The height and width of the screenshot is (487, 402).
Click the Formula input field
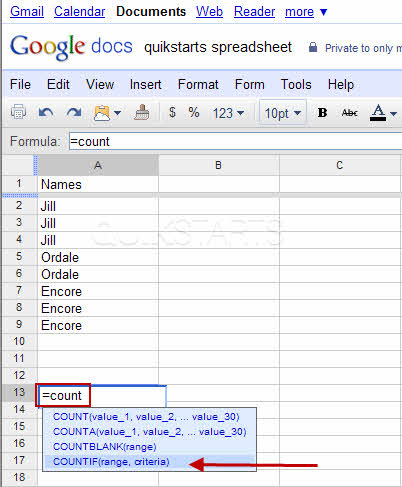[x=235, y=141]
